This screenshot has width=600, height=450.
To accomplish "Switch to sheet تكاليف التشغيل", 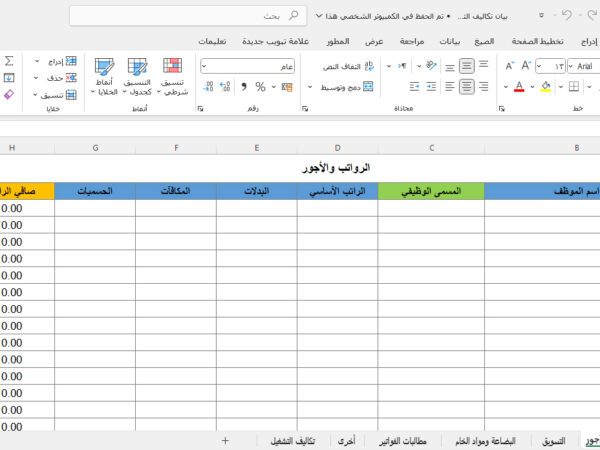I will (293, 441).
